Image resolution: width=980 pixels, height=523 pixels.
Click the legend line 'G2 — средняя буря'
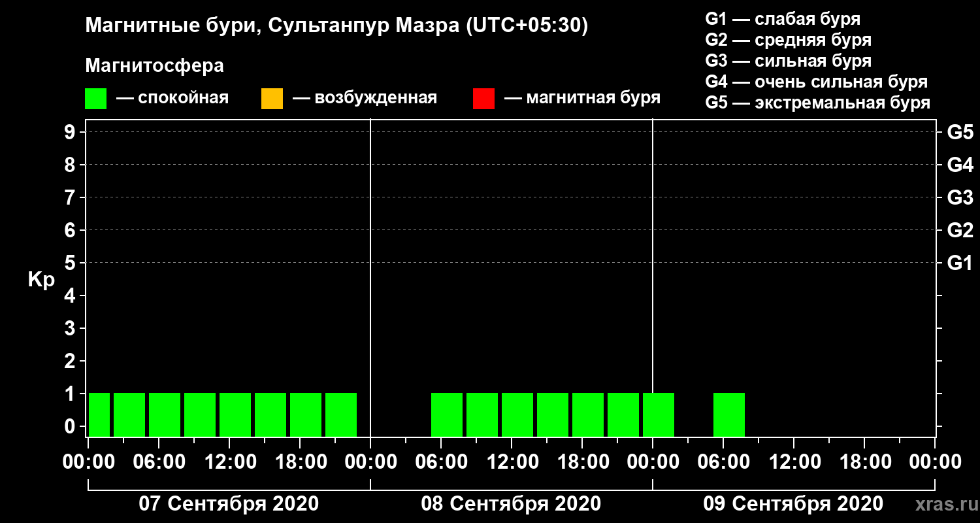tap(789, 40)
